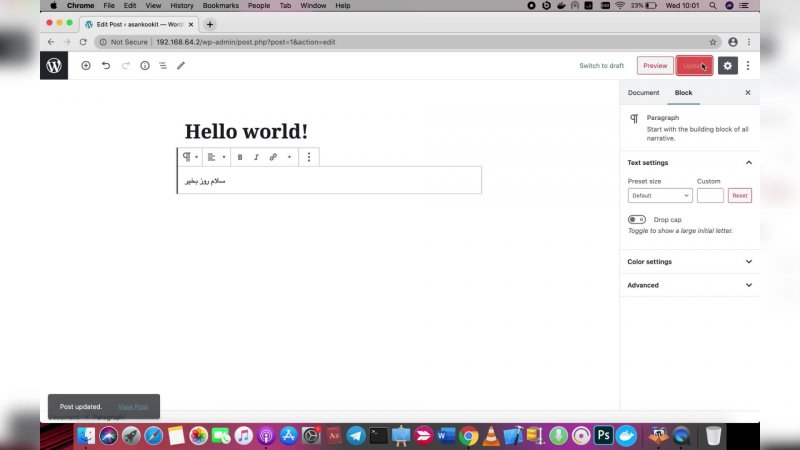The width and height of the screenshot is (800, 450).
Task: Open the Bookmarks menu
Action: click(x=221, y=6)
